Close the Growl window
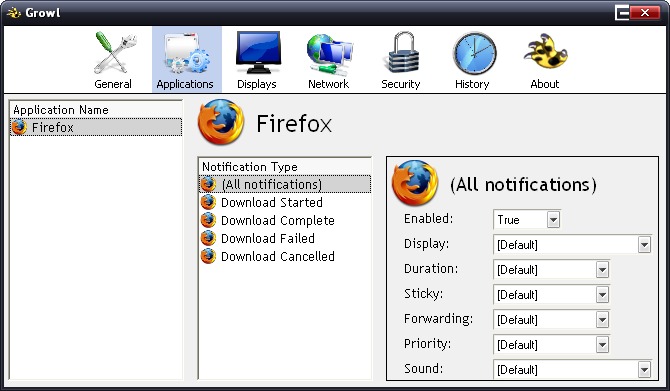 pos(645,13)
